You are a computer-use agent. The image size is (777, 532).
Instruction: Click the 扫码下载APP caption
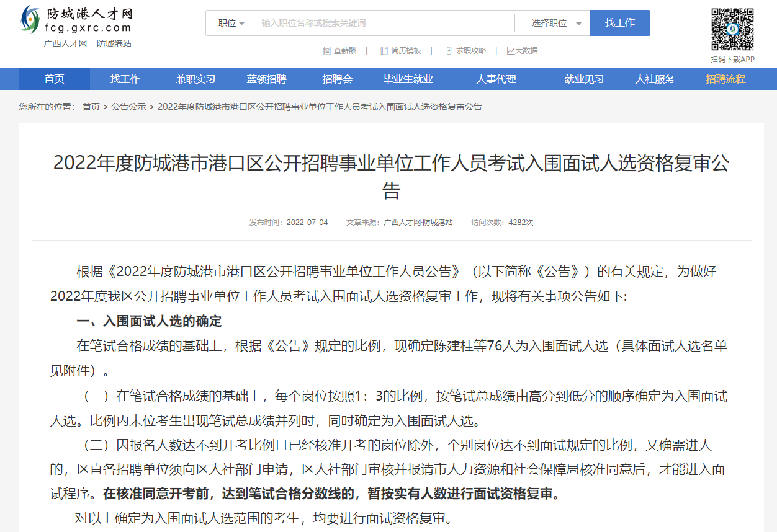point(732,60)
